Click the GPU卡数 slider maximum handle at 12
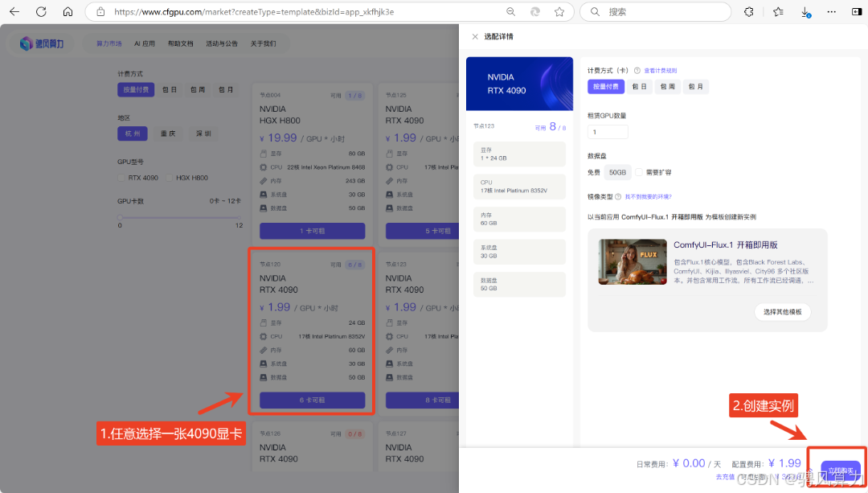 (x=240, y=217)
